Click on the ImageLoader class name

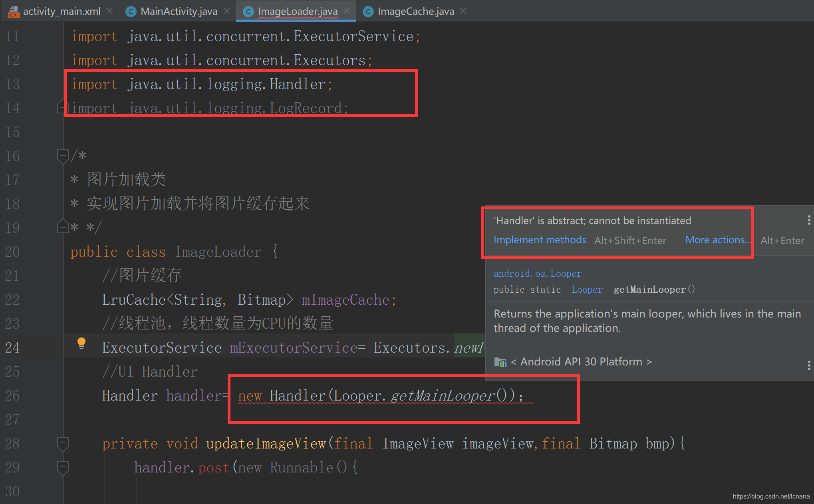pos(218,252)
